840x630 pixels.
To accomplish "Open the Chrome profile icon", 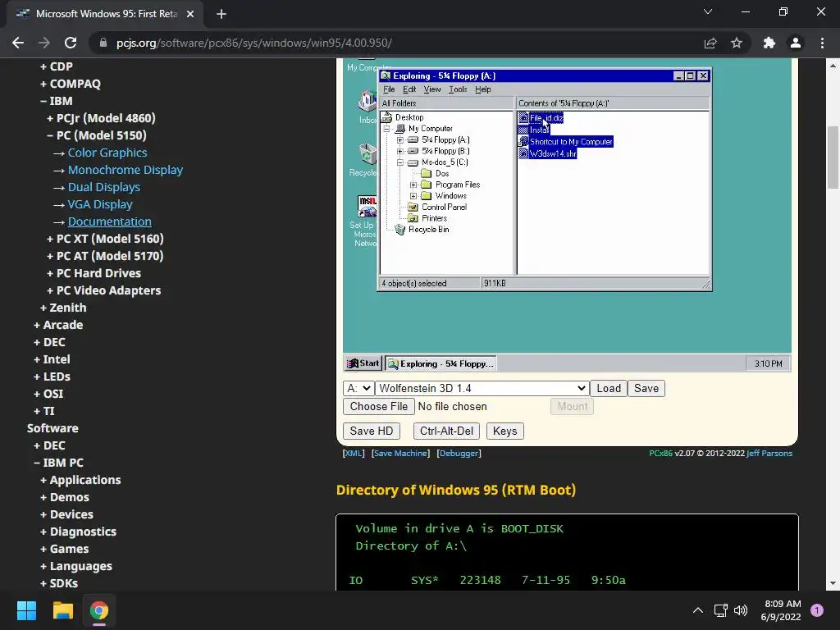I will point(796,43).
